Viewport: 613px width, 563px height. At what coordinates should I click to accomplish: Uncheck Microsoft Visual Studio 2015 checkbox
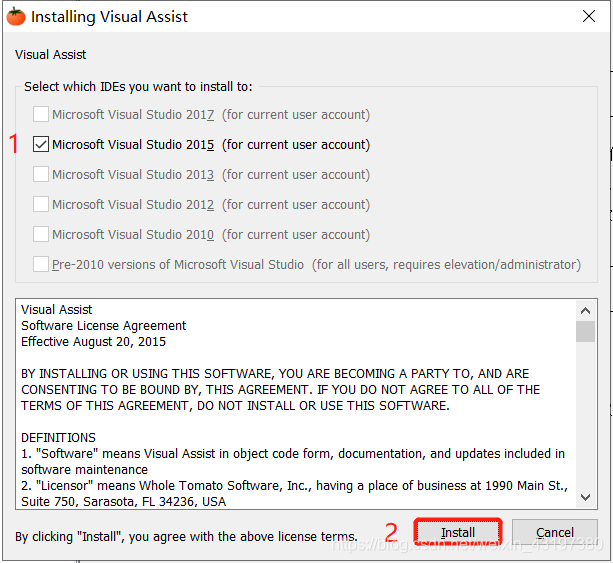(41, 144)
